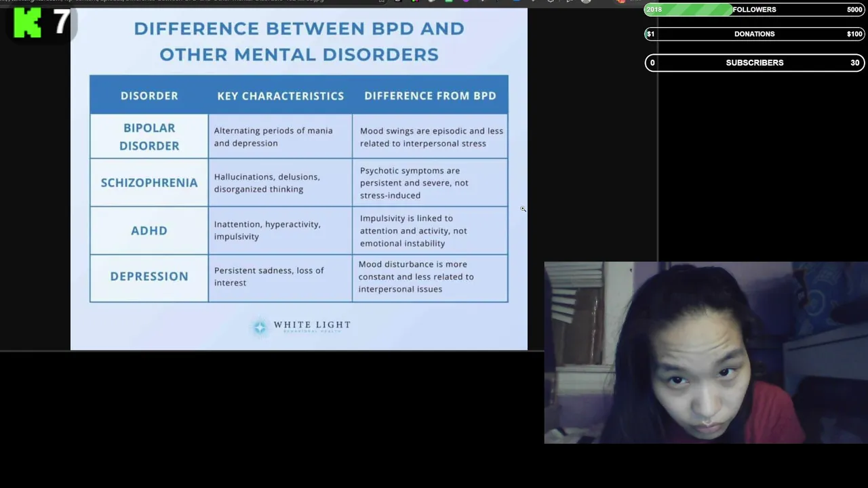This screenshot has height=488, width=868.
Task: Click the Subscribers goal counter bar
Action: tap(755, 62)
